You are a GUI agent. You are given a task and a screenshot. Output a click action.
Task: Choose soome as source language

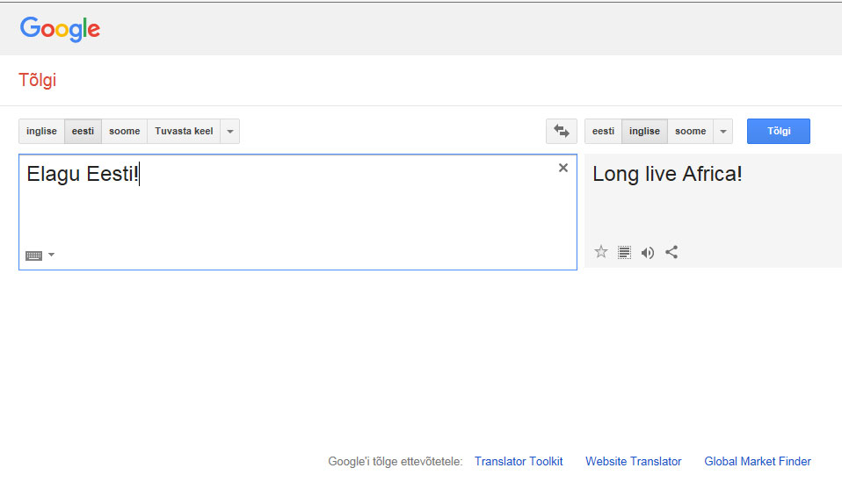click(124, 131)
